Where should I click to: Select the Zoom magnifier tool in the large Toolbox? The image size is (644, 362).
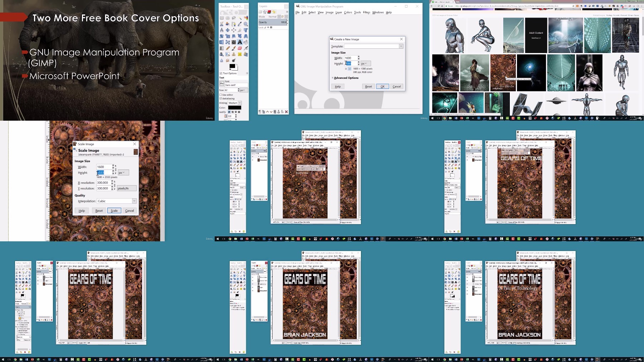pos(246,24)
